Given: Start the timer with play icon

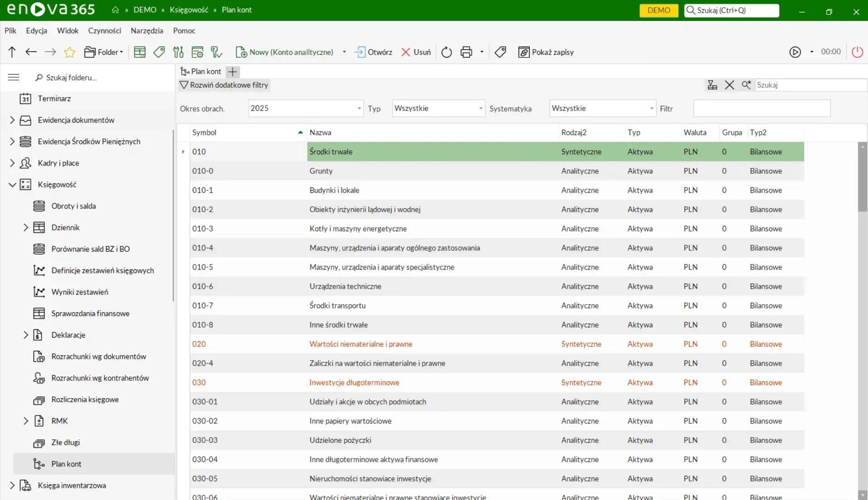Looking at the screenshot, I should (x=795, y=52).
